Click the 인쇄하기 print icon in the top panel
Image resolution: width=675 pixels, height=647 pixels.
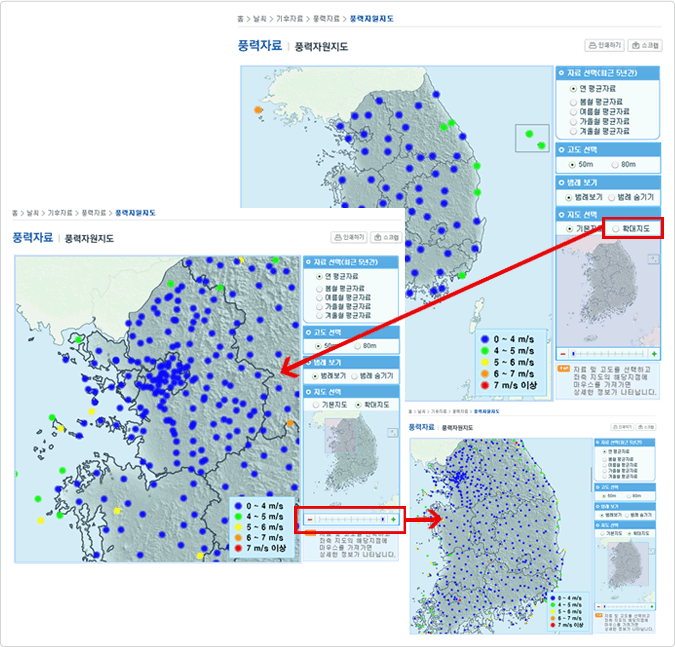point(606,45)
